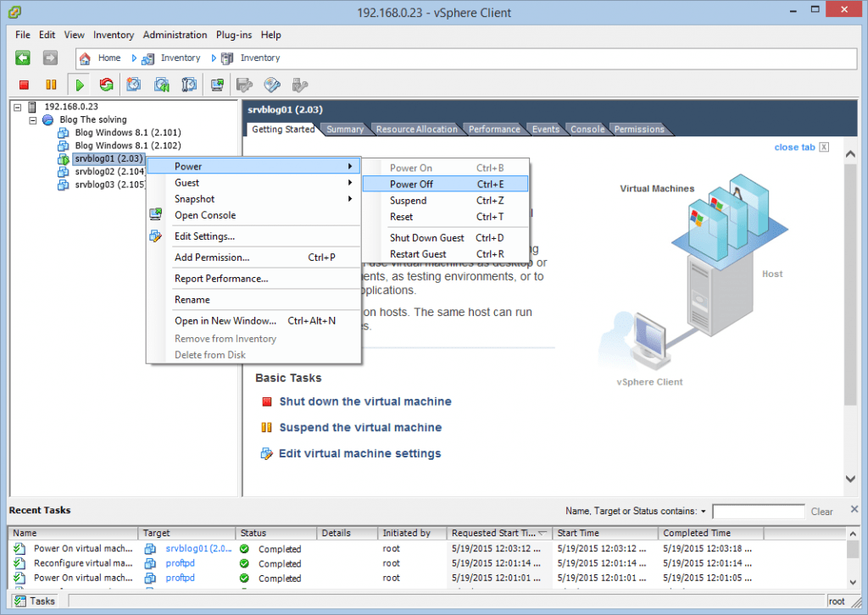Viewport: 868px width, 615px height.
Task: Open Snapshot Manager from the toolbar
Action: point(188,84)
